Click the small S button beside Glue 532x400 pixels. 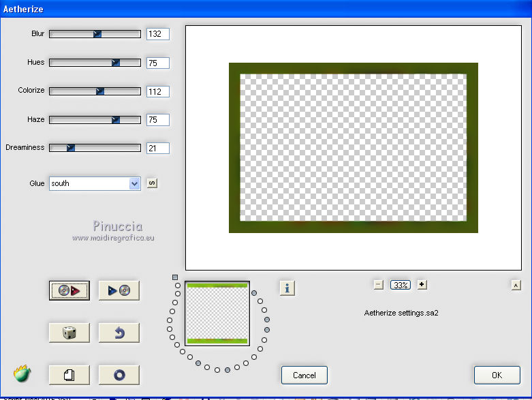(152, 183)
